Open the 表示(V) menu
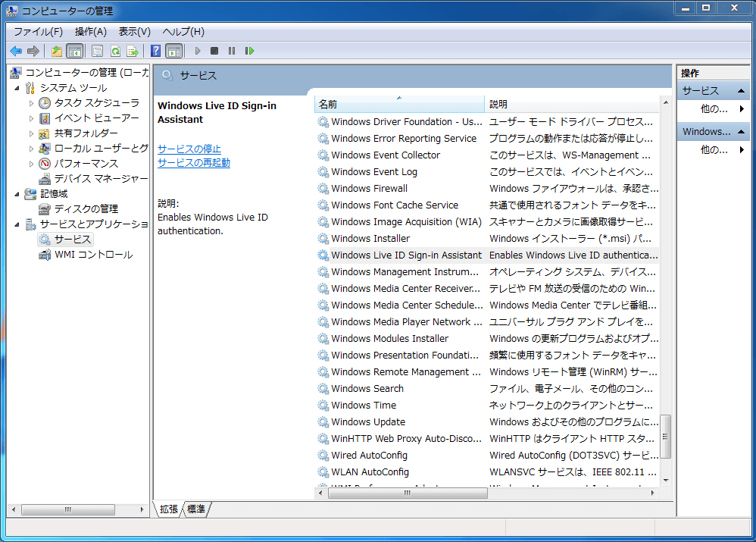 135,32
